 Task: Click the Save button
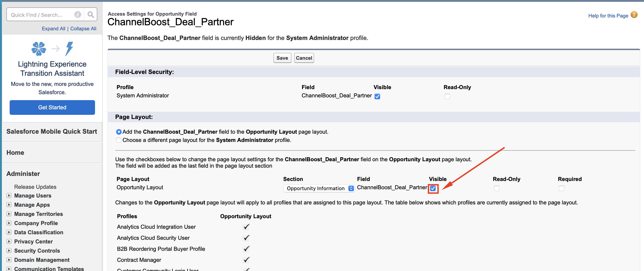(x=282, y=58)
